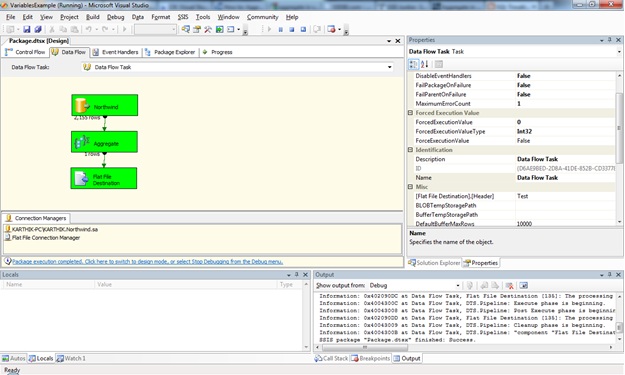The width and height of the screenshot is (625, 375).
Task: Click the Stop Debugging toolbar button
Action: (292, 29)
